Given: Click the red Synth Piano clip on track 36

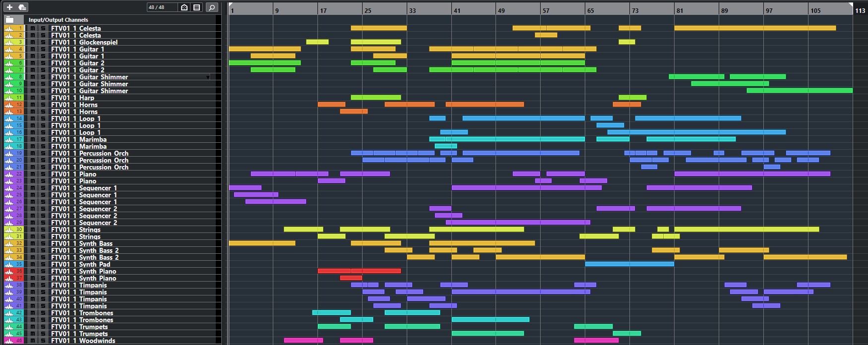Looking at the screenshot, I should pos(359,271).
